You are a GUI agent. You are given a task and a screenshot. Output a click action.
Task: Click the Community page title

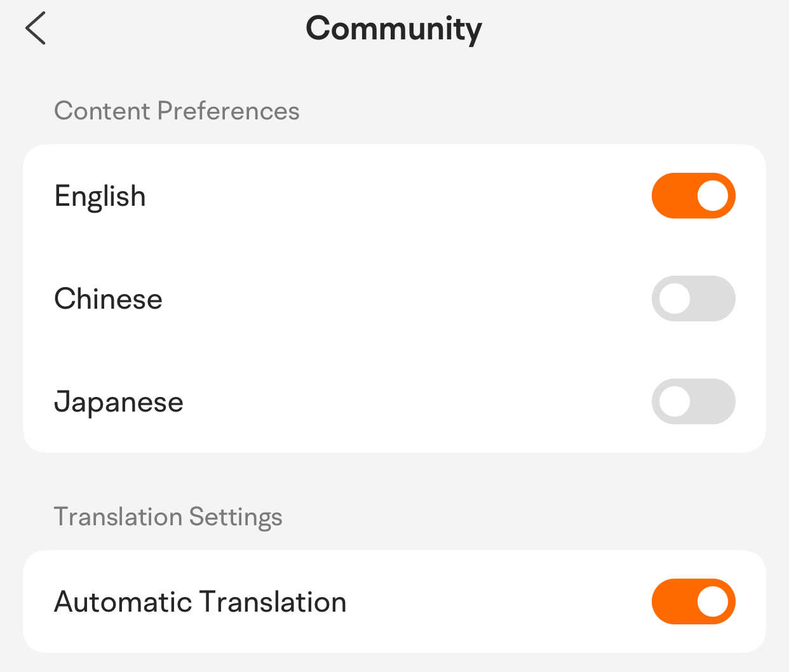394,29
